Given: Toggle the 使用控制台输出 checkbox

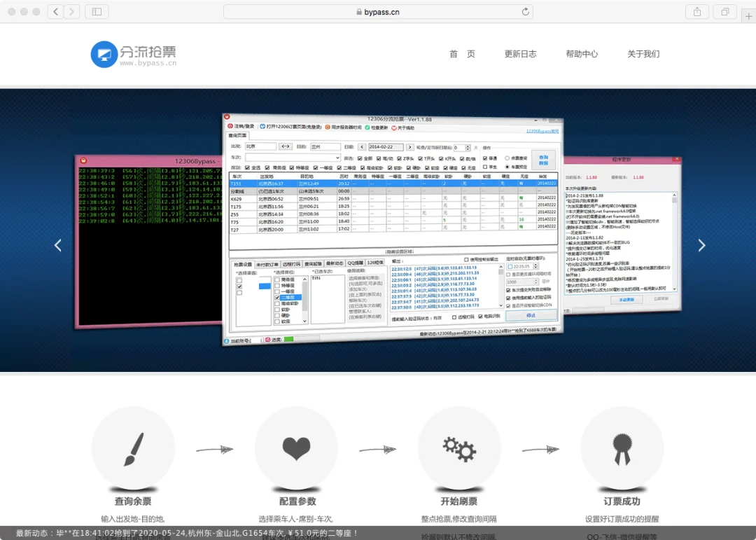Looking at the screenshot, I should click(466, 260).
